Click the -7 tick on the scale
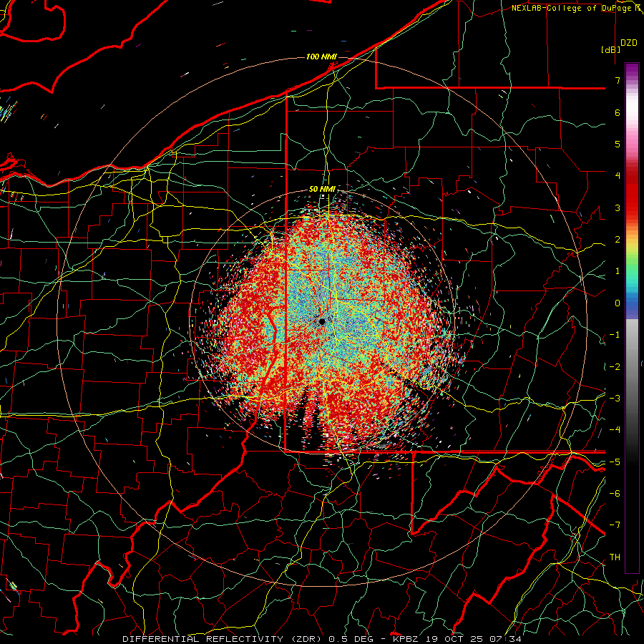Screen dimensions: 644x644 coord(615,525)
